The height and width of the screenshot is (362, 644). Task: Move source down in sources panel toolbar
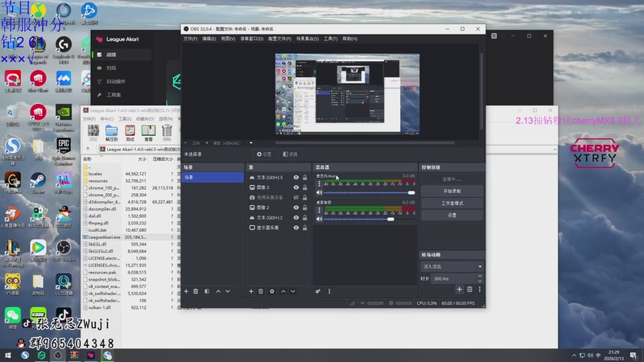293,291
